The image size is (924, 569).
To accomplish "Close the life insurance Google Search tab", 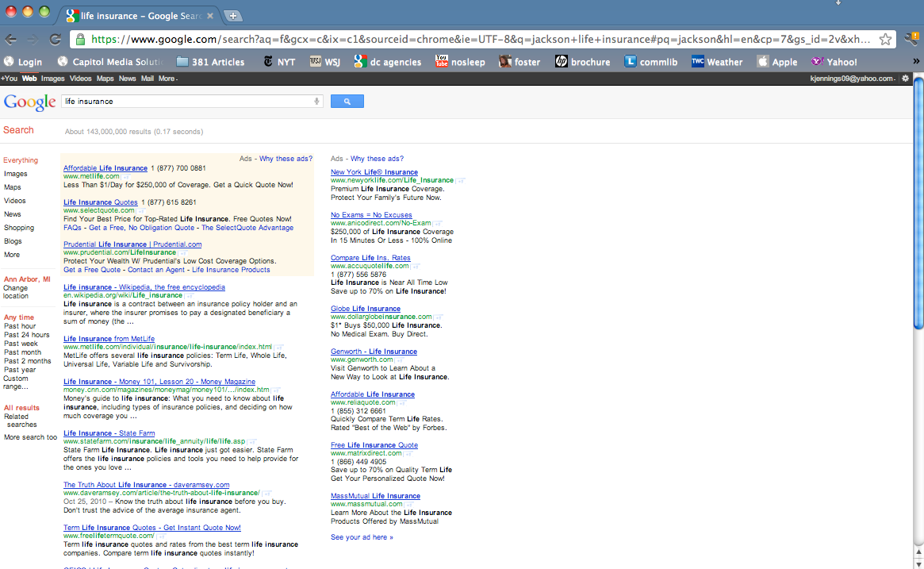I will point(210,16).
